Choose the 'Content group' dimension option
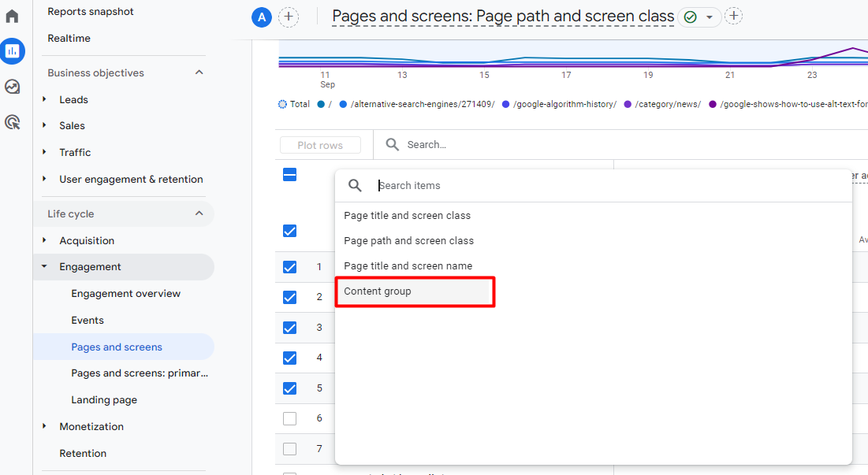The image size is (868, 475). pyautogui.click(x=378, y=291)
